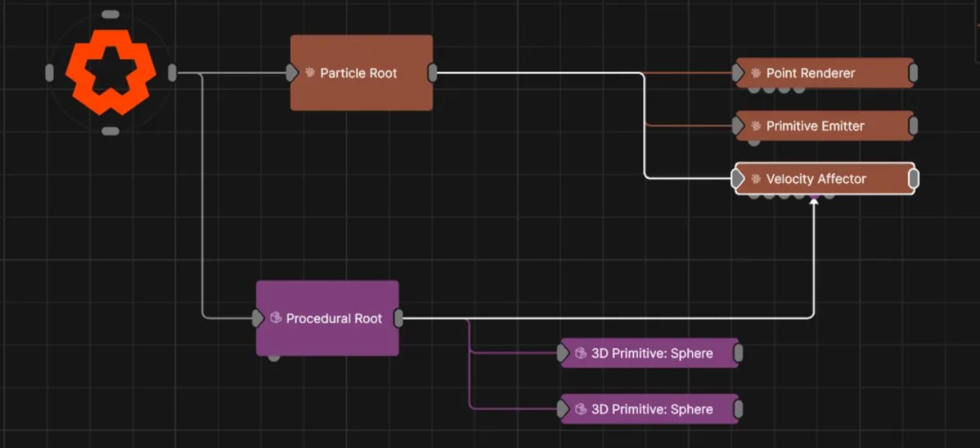Screen dimensions: 980x448
Task: Click the particle icon on Primitive Emitter node
Action: coord(755,125)
